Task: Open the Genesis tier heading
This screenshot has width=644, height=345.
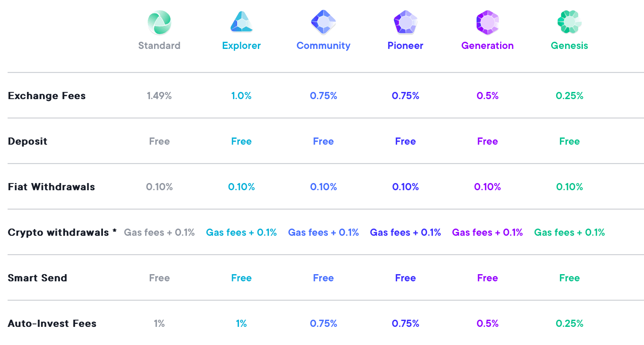Action: (x=569, y=46)
